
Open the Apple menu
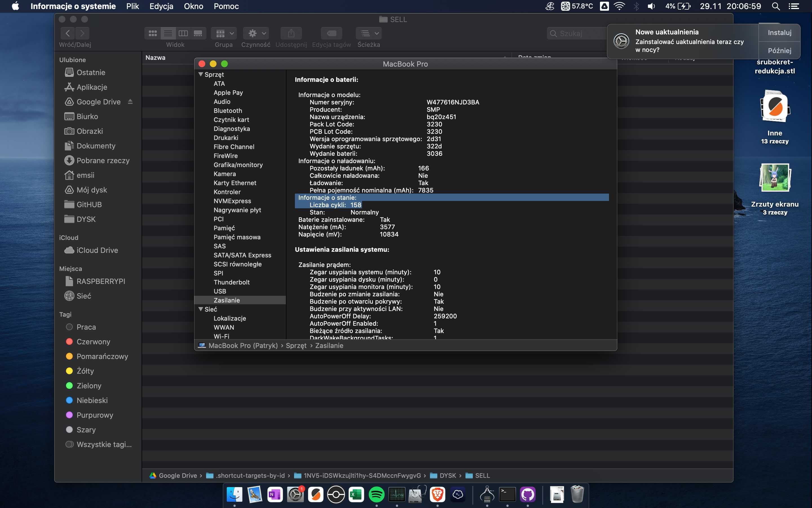(16, 6)
